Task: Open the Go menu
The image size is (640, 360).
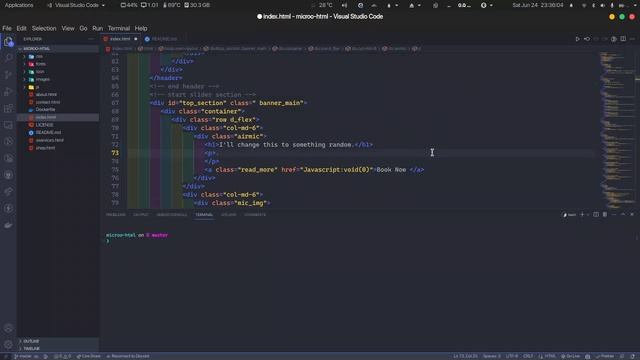Action: point(83,28)
